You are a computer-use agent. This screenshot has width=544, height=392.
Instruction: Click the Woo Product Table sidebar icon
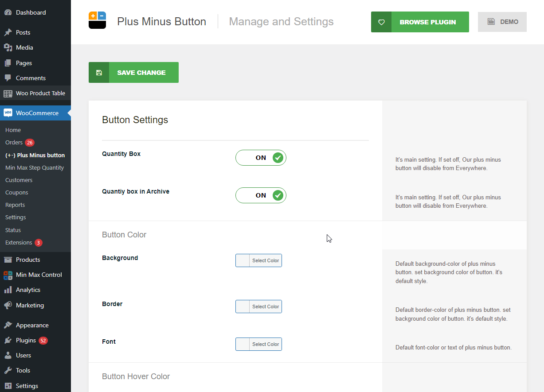coord(8,93)
